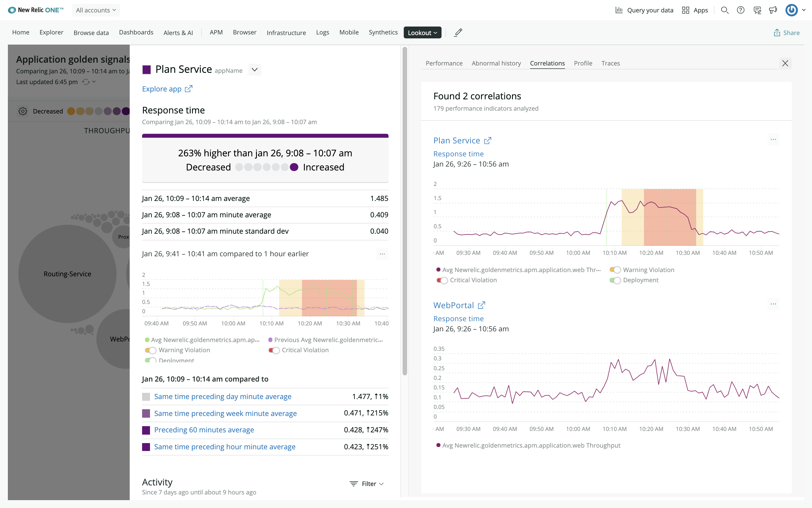Open the Traces tab
812x508 pixels.
[x=610, y=63]
